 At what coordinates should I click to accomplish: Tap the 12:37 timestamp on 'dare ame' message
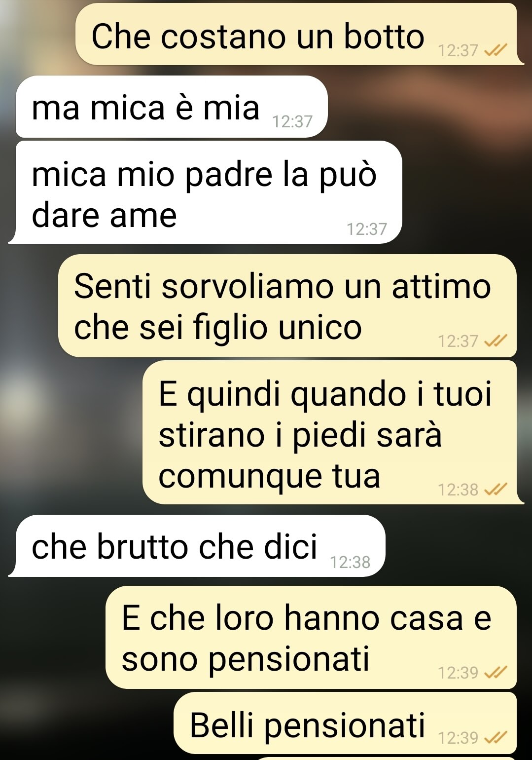[367, 229]
